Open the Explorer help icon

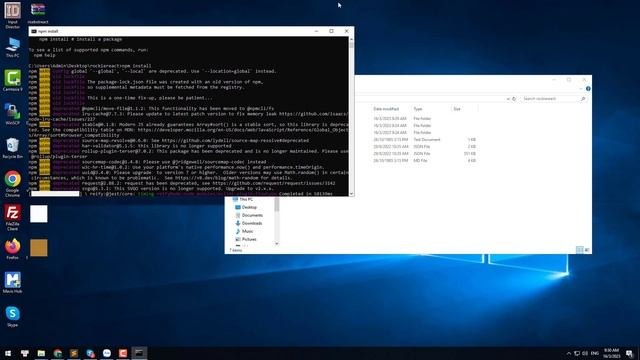[588, 89]
